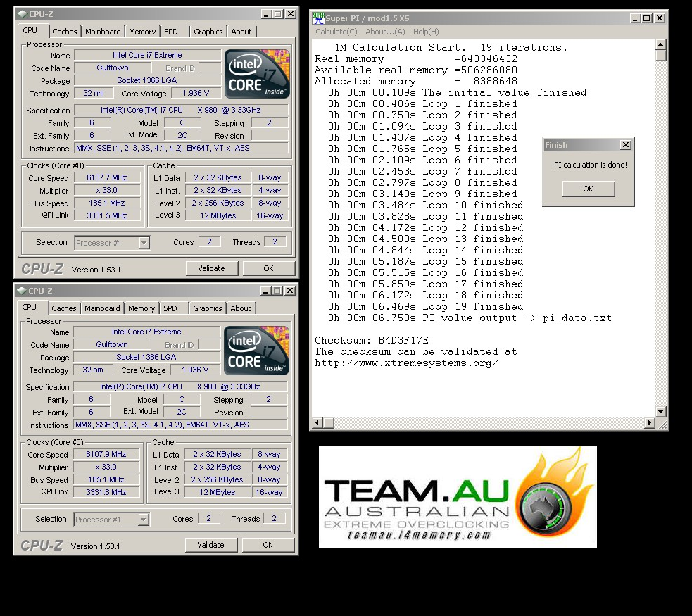The image size is (692, 616).
Task: Open About tab in bottom CPU-Z window
Action: pos(241,308)
